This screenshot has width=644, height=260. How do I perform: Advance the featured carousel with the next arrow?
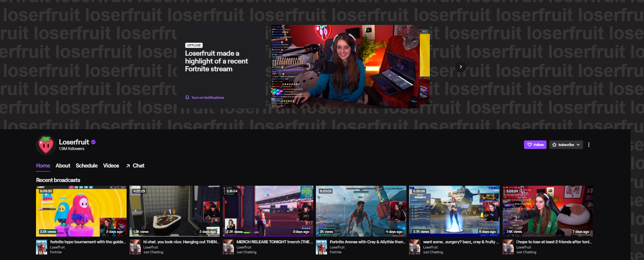point(461,67)
